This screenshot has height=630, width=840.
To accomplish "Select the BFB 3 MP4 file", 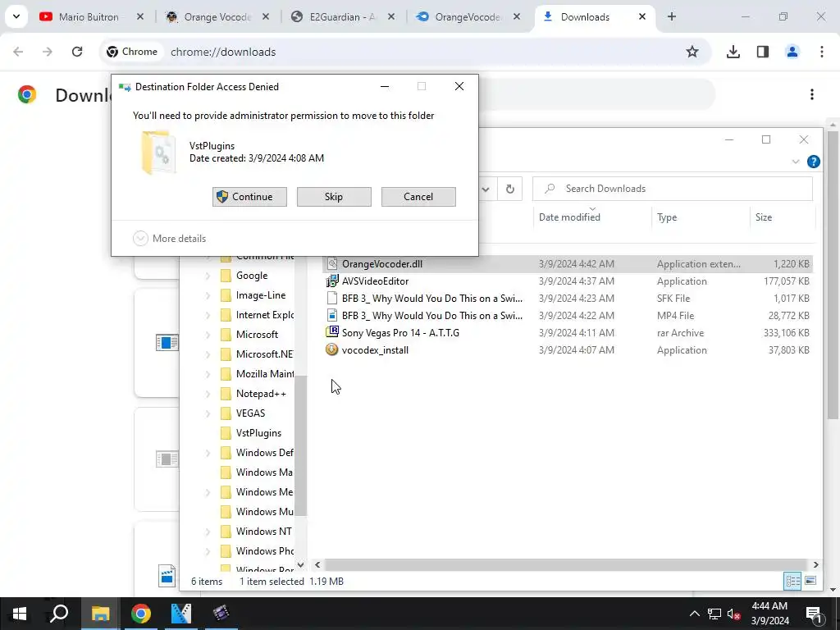I will (x=568, y=315).
